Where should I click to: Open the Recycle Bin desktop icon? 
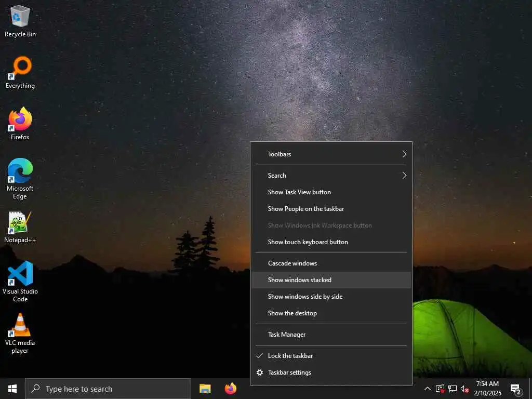point(20,21)
